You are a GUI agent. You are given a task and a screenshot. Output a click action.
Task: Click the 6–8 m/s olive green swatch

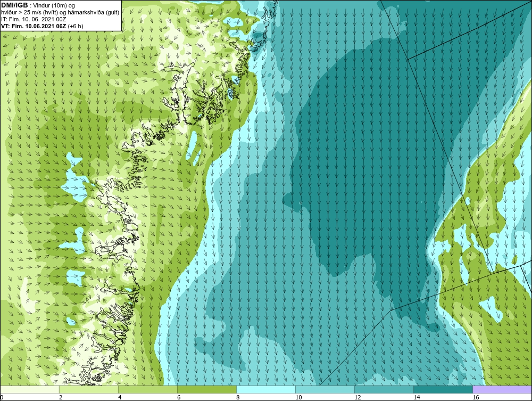point(207,389)
